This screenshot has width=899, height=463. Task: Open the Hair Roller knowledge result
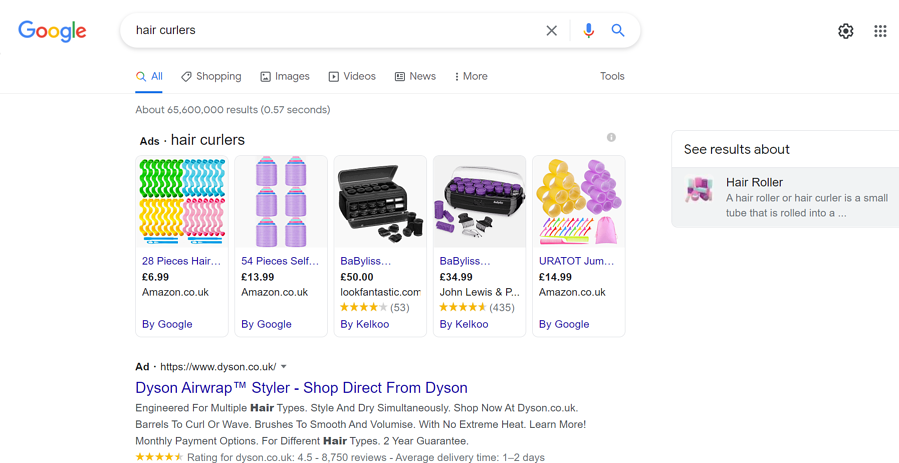coord(785,198)
